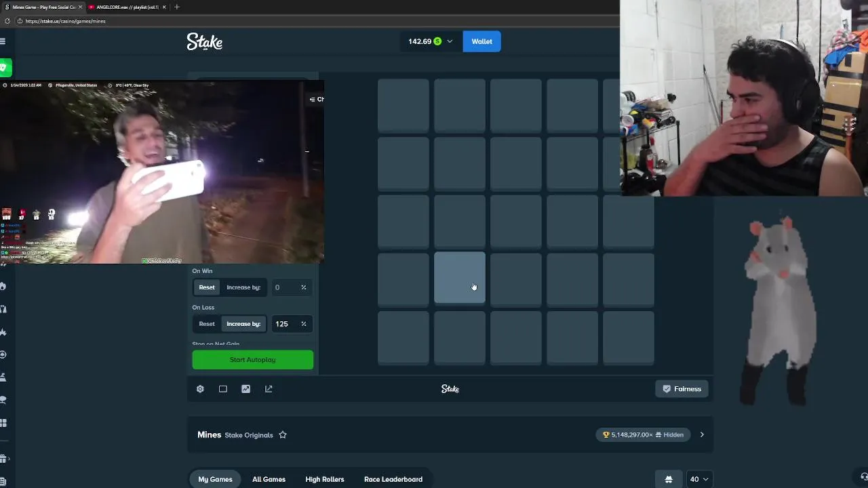Toggle theatre mode rectangle icon

223,389
